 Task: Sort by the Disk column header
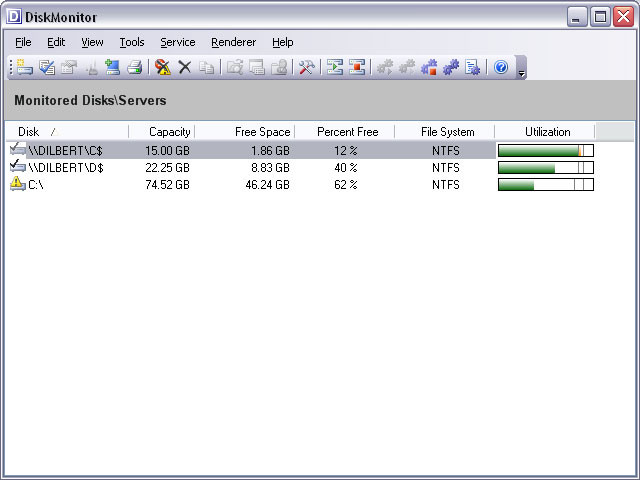point(67,132)
